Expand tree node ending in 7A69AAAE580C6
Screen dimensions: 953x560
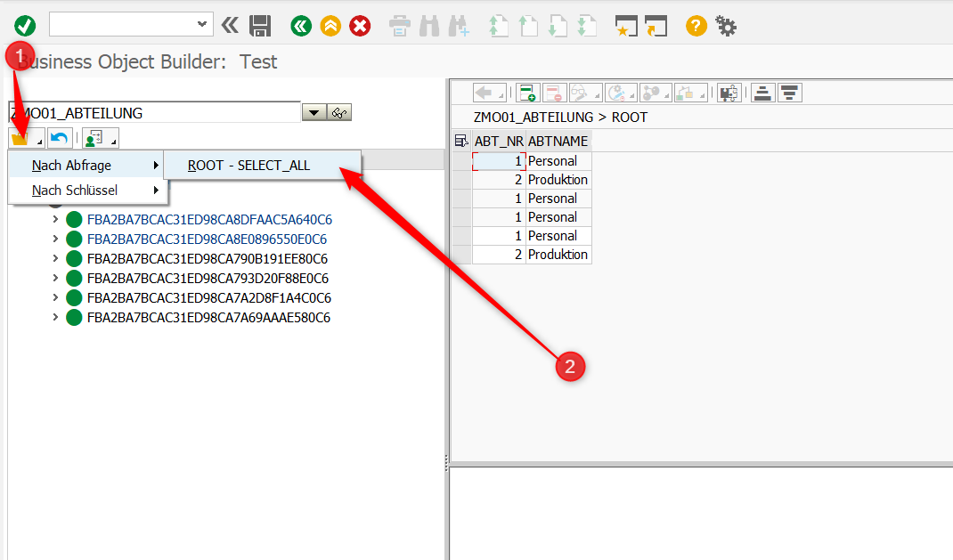click(x=55, y=317)
